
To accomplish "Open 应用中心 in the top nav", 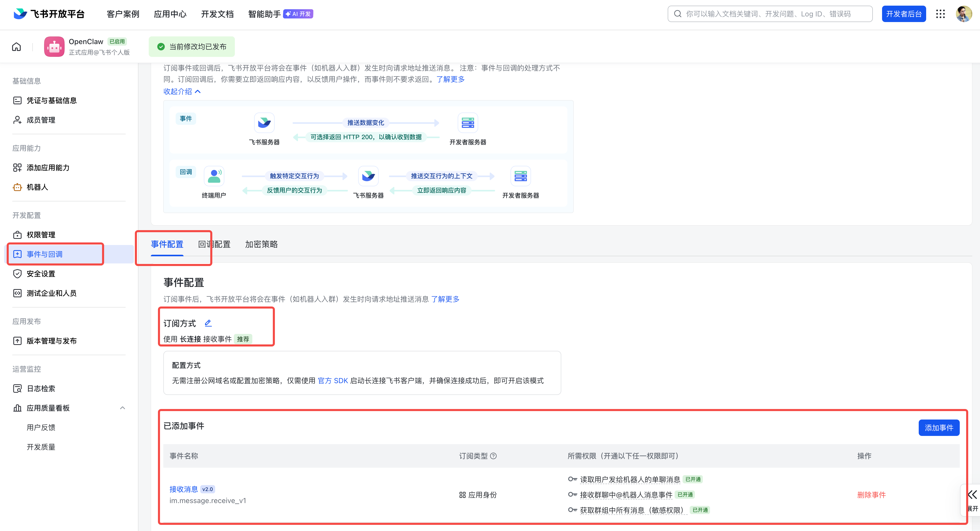I will [170, 14].
